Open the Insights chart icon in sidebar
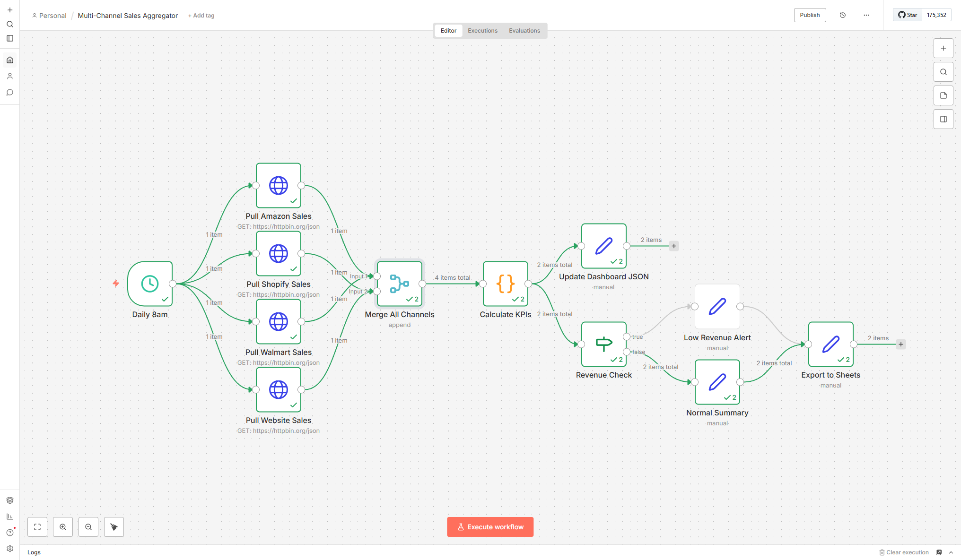Image resolution: width=961 pixels, height=560 pixels. 10,516
